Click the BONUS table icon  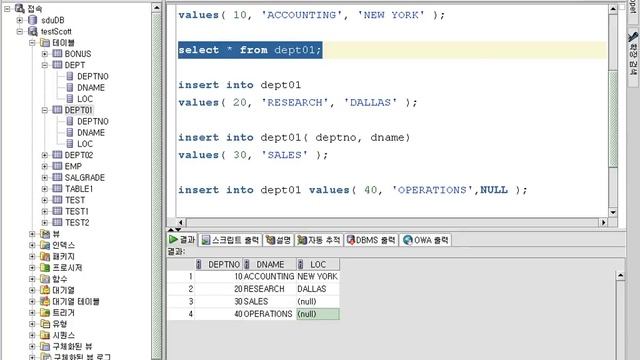pos(58,53)
